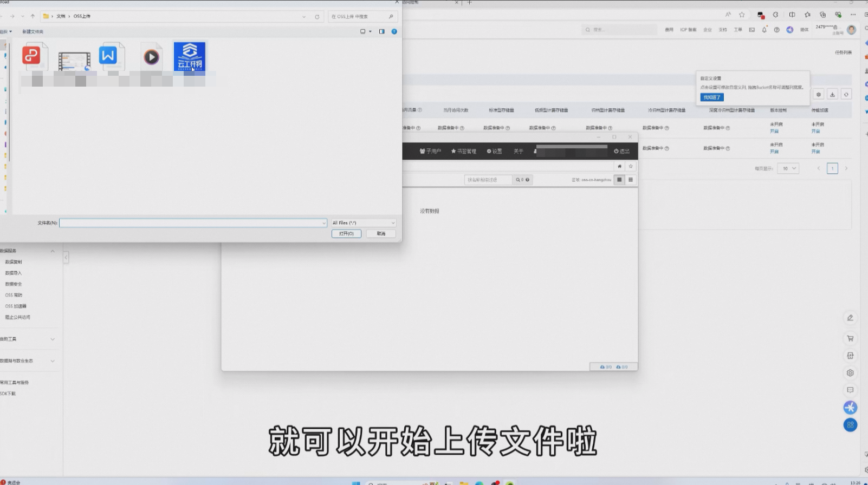This screenshot has height=485, width=868.
Task: Click 文档 in the breadcrumb path
Action: click(x=61, y=16)
